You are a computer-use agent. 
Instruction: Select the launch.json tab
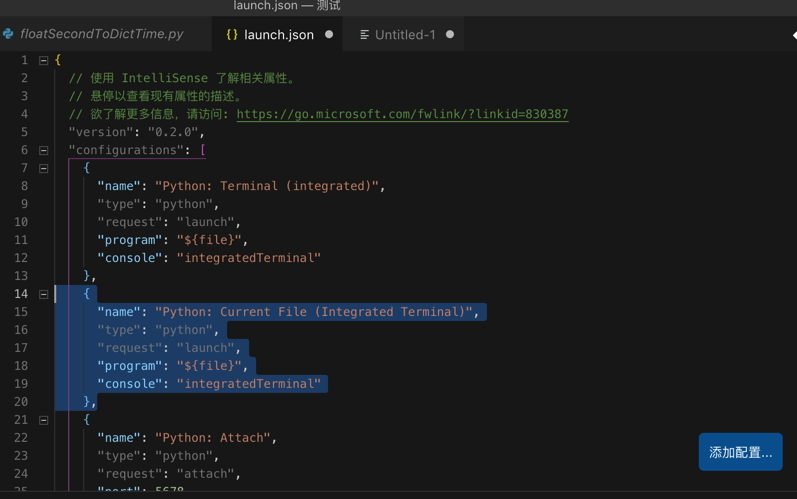tap(279, 34)
